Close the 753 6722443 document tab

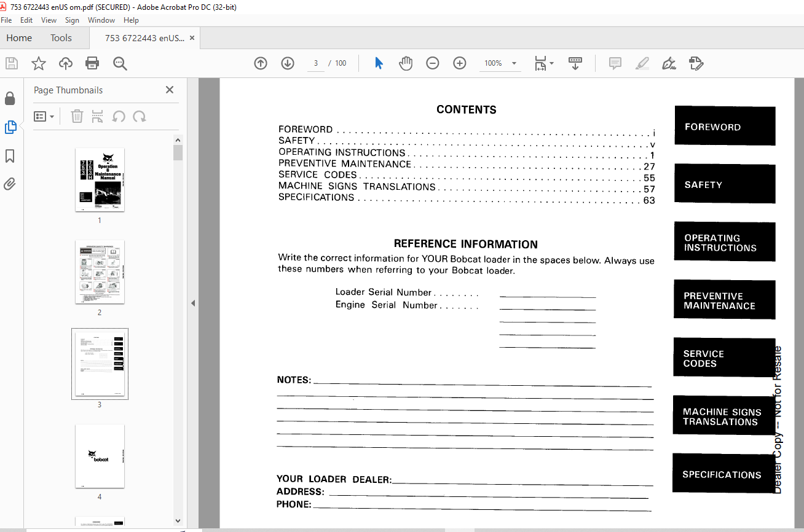pos(192,38)
